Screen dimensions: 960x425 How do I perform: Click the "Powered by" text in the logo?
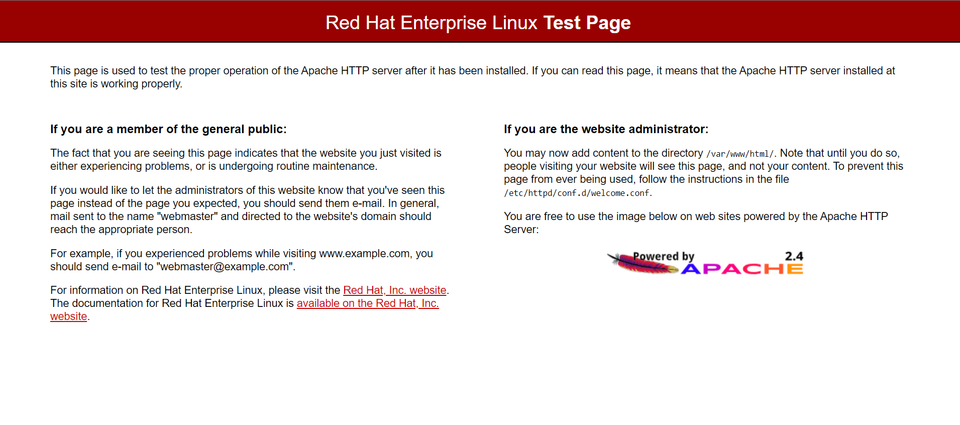[x=664, y=256]
